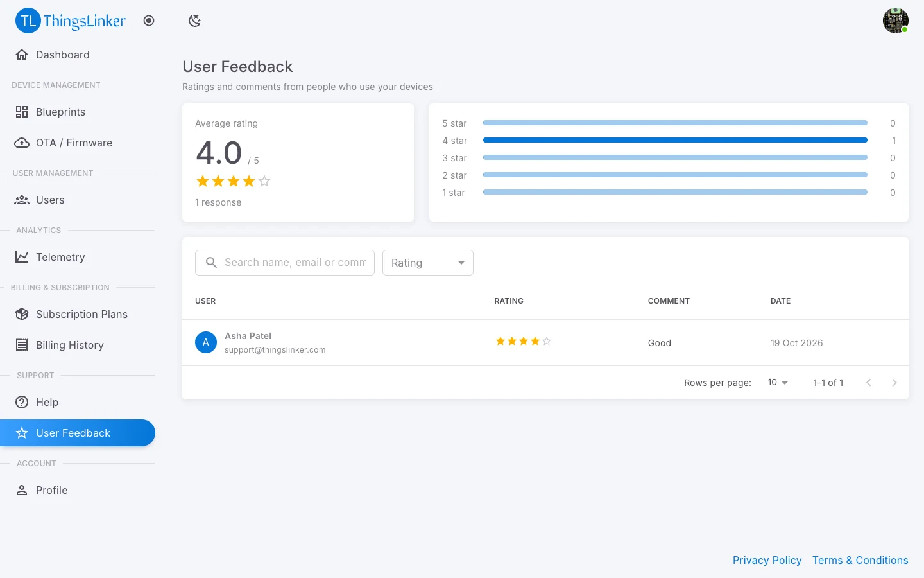Click the Help question mark icon
This screenshot has height=578, width=924.
click(22, 402)
